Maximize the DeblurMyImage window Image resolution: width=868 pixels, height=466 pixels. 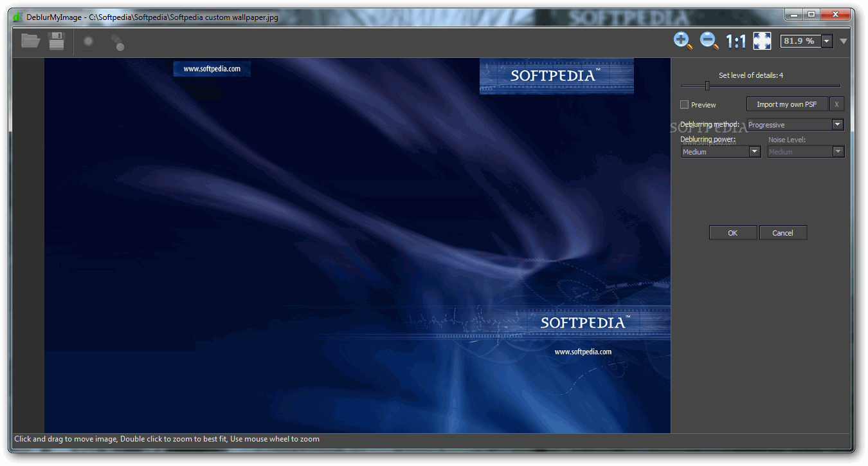(811, 14)
